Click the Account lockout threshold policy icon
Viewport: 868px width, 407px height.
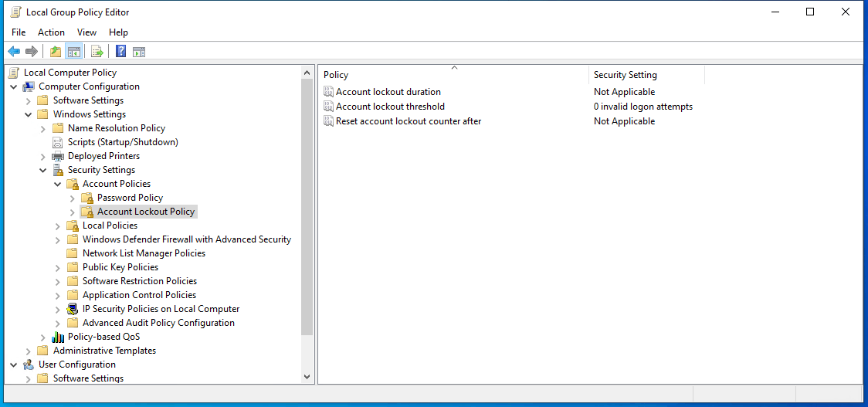click(x=328, y=107)
